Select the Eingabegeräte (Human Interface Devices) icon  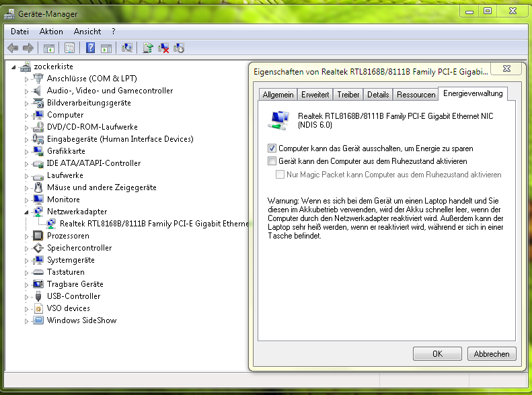[38, 139]
